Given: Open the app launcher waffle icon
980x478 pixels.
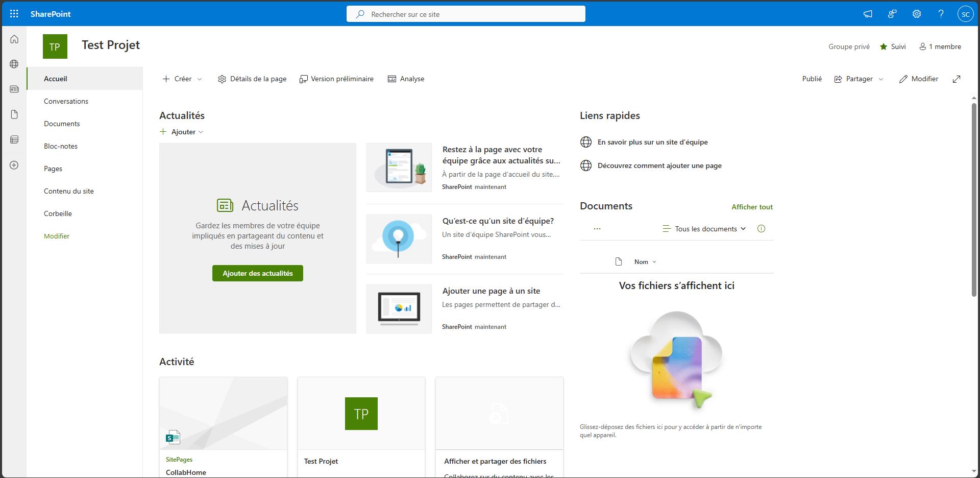Looking at the screenshot, I should pyautogui.click(x=14, y=14).
